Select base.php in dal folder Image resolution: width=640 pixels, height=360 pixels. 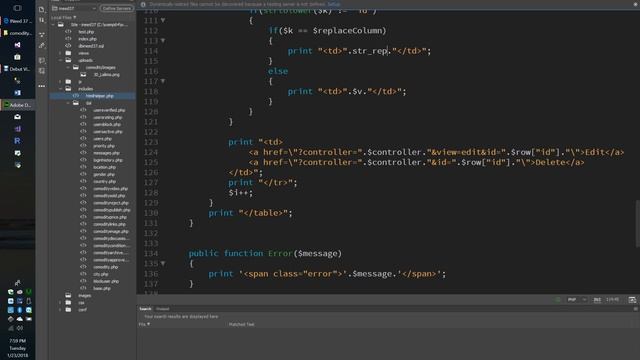102,288
